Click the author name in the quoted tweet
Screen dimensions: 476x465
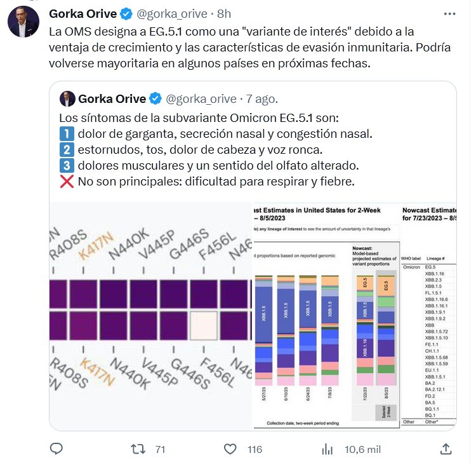click(x=112, y=98)
